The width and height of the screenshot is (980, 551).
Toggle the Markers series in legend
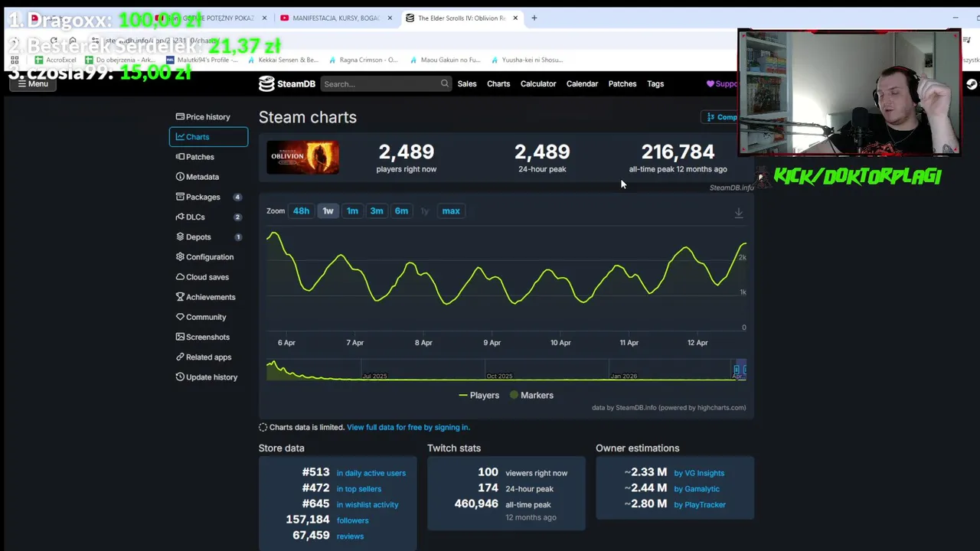(531, 395)
